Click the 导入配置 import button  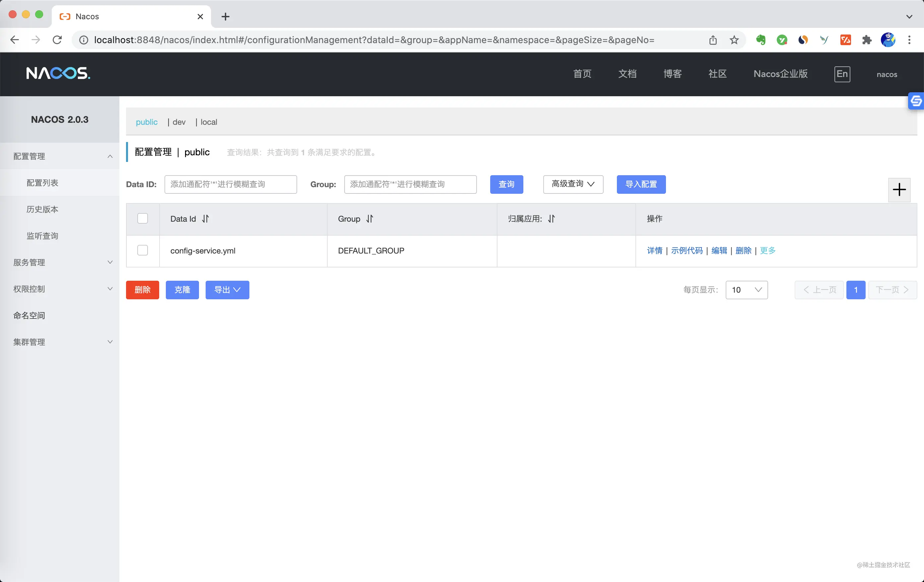click(641, 184)
